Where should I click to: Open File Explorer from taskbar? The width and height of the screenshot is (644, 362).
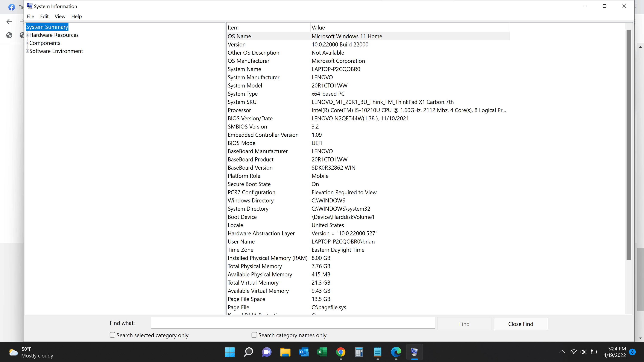[285, 352]
